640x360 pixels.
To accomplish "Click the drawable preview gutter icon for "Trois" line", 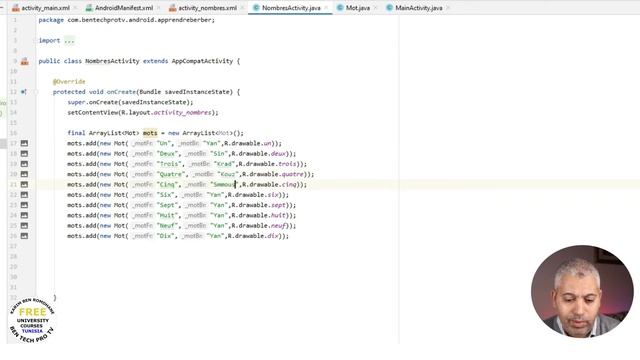I will click(x=24, y=164).
